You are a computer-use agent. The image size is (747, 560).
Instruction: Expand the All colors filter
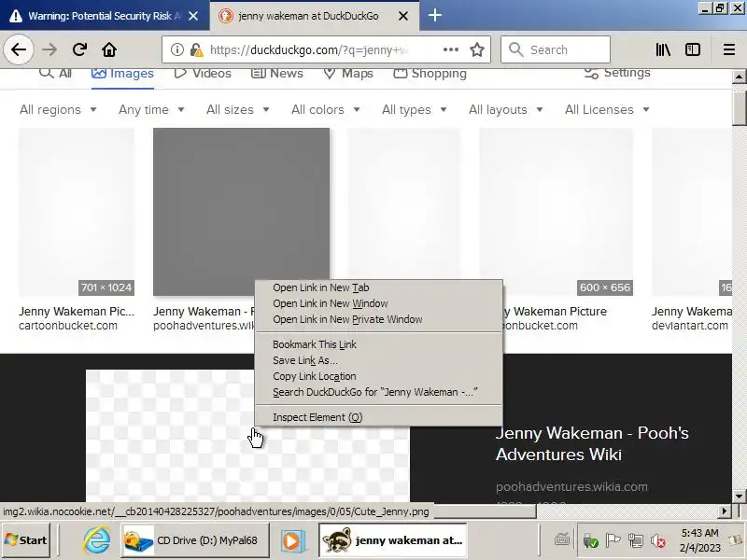[326, 109]
